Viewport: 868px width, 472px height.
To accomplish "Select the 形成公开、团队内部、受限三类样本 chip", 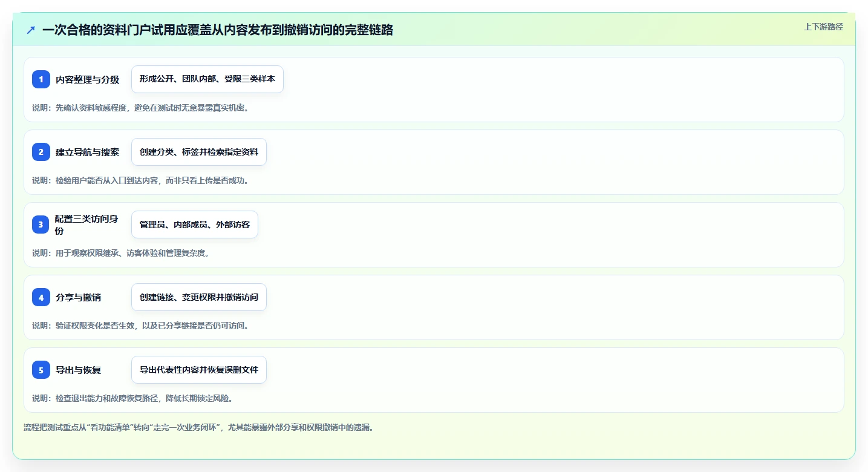I will tap(207, 79).
